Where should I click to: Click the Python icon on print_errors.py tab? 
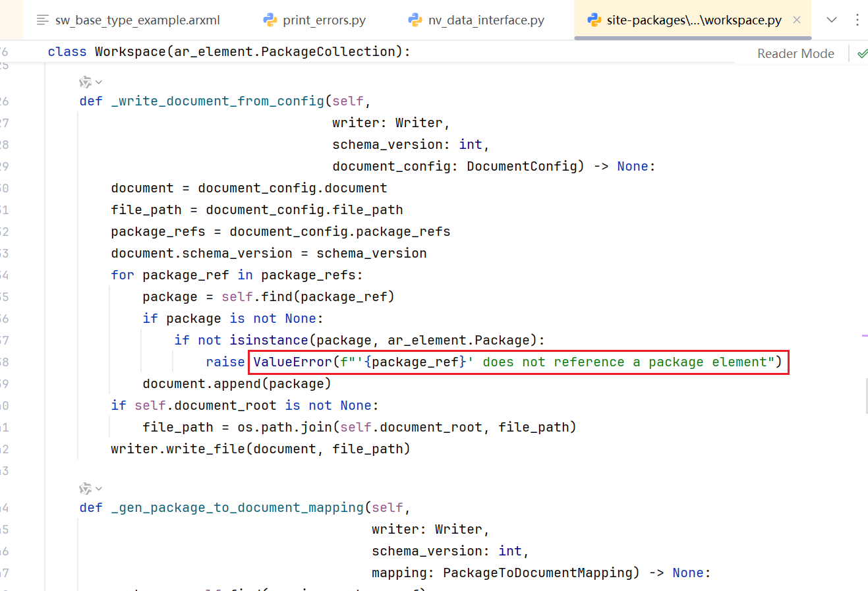[270, 20]
